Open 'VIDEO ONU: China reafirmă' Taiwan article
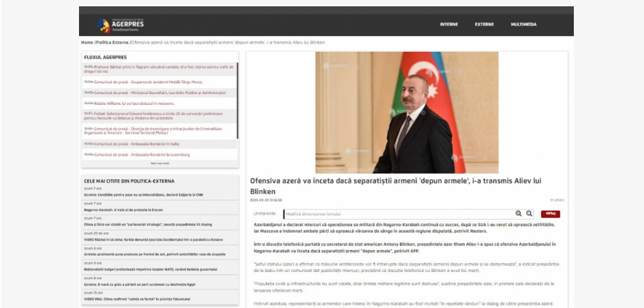This screenshot has width=644, height=308. [139, 299]
